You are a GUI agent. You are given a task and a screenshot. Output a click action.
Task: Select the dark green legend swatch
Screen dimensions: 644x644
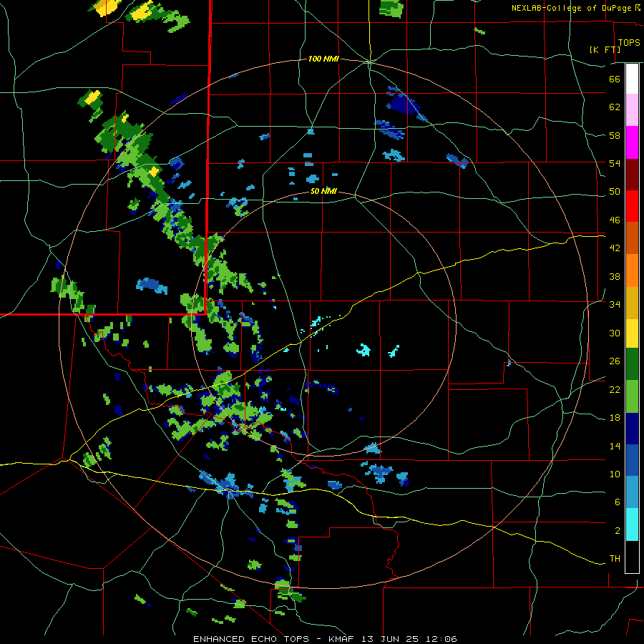[x=632, y=364]
